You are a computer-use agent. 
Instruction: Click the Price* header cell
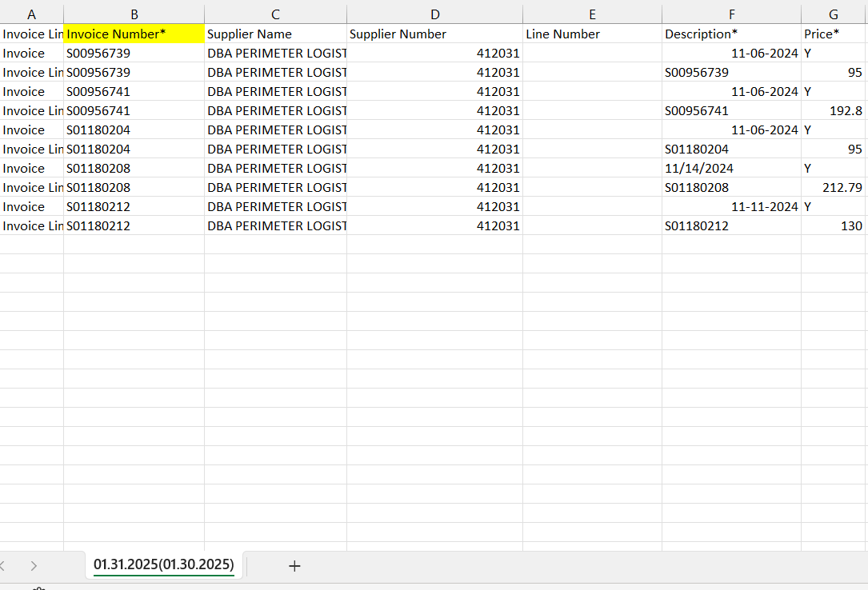[x=834, y=34]
